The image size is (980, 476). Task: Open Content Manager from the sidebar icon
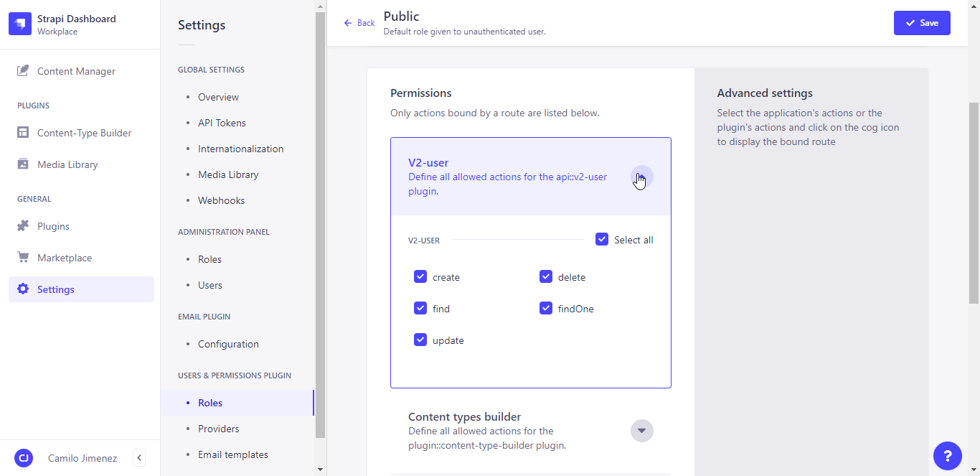(23, 71)
